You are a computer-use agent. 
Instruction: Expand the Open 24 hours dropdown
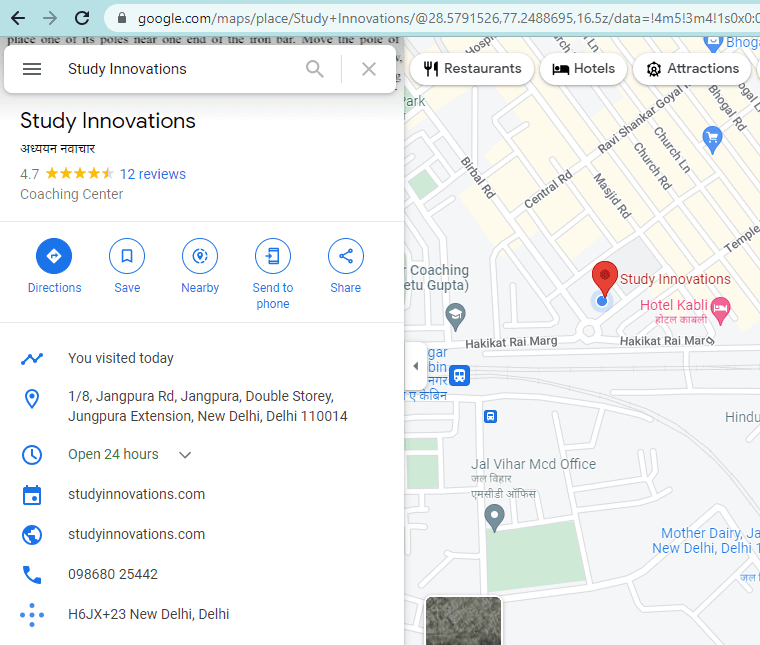(x=185, y=455)
